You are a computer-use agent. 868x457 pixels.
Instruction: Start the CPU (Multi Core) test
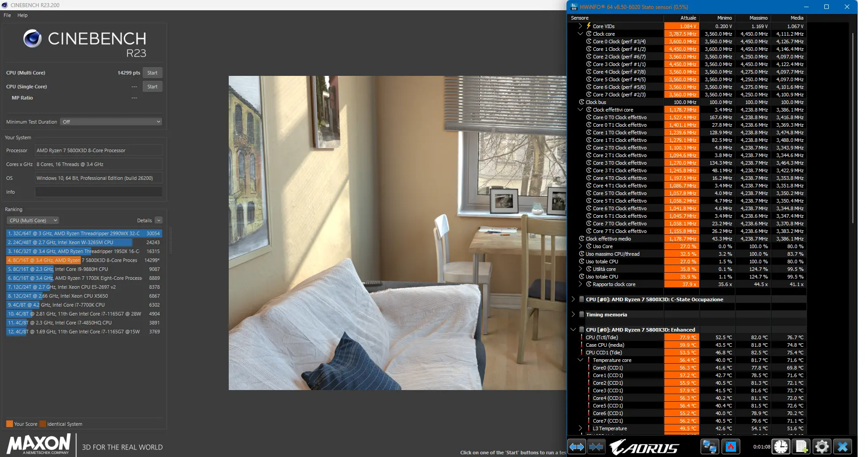pos(152,73)
